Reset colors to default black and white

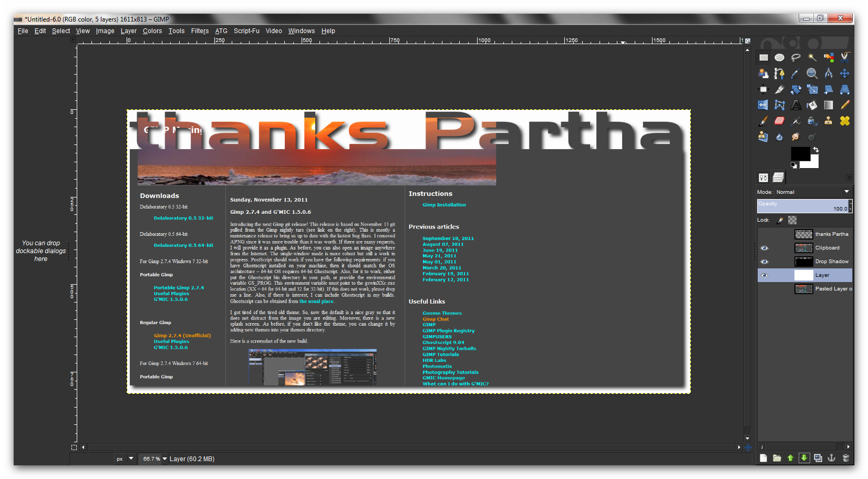point(793,165)
